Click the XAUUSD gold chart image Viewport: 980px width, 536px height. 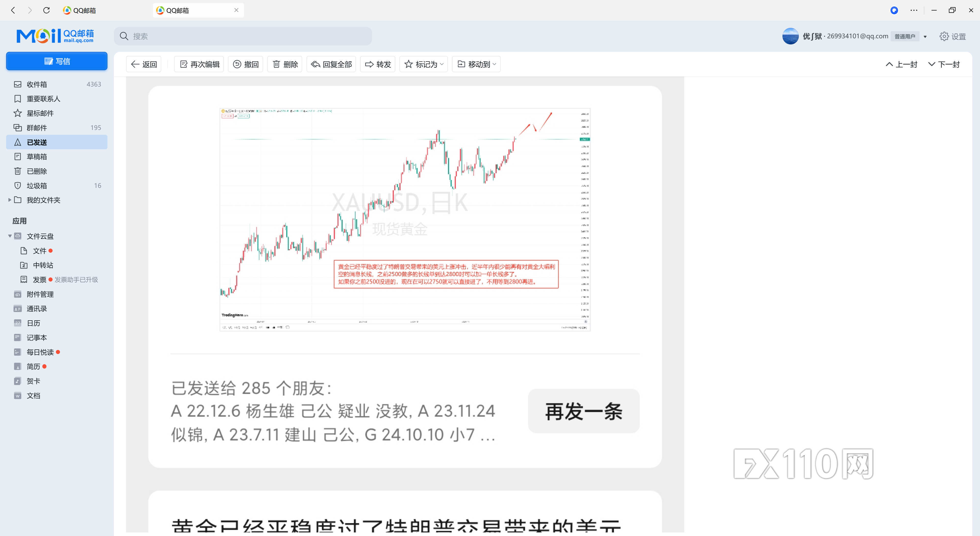click(x=405, y=220)
